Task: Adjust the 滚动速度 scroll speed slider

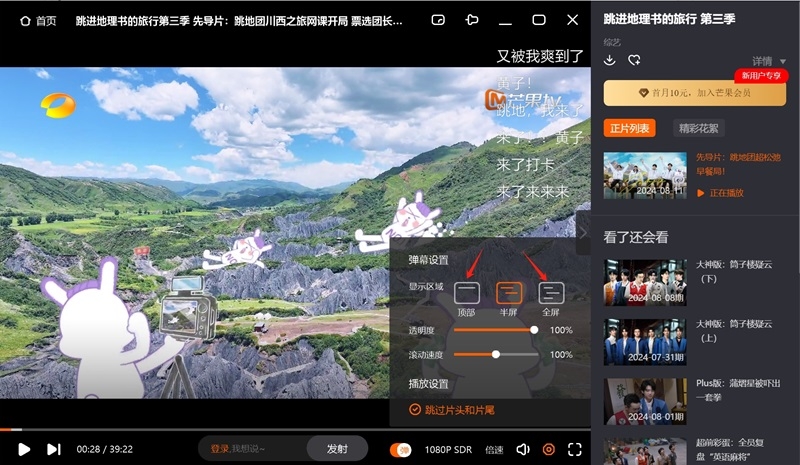Action: pos(495,354)
